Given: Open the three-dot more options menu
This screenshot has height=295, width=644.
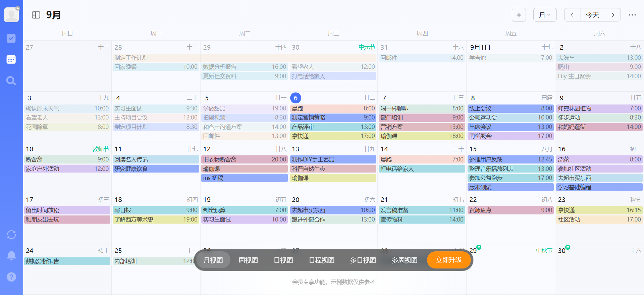Looking at the screenshot, I should pyautogui.click(x=632, y=15).
